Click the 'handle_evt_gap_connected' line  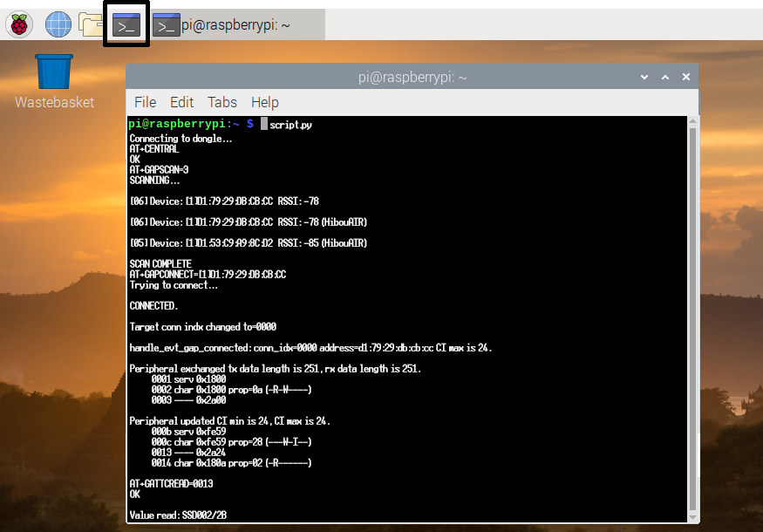[310, 347]
